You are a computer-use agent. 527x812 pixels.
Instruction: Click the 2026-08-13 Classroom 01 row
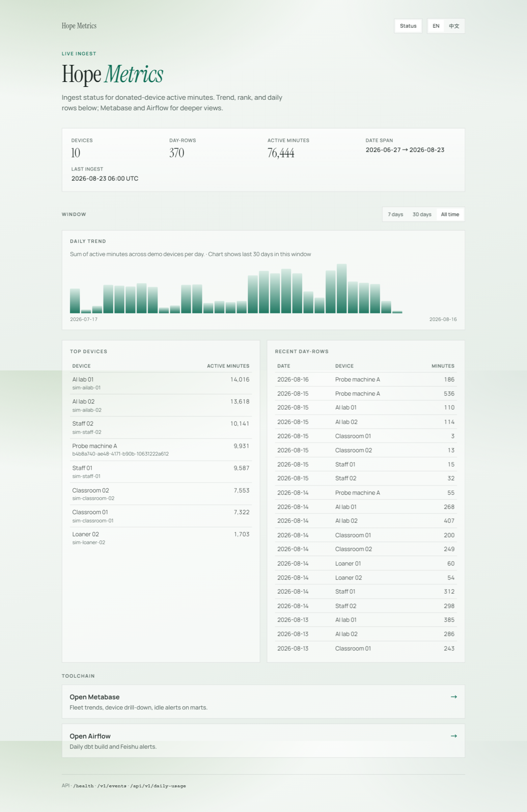(366, 648)
